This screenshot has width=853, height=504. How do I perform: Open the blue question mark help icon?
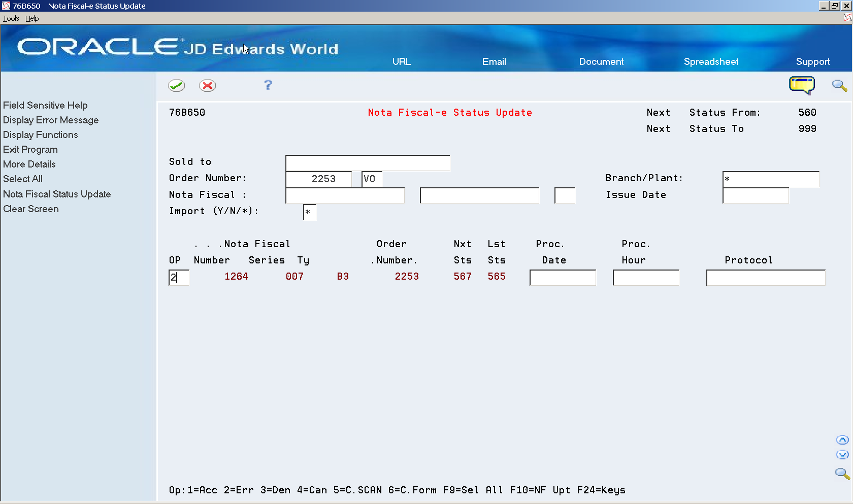(268, 85)
